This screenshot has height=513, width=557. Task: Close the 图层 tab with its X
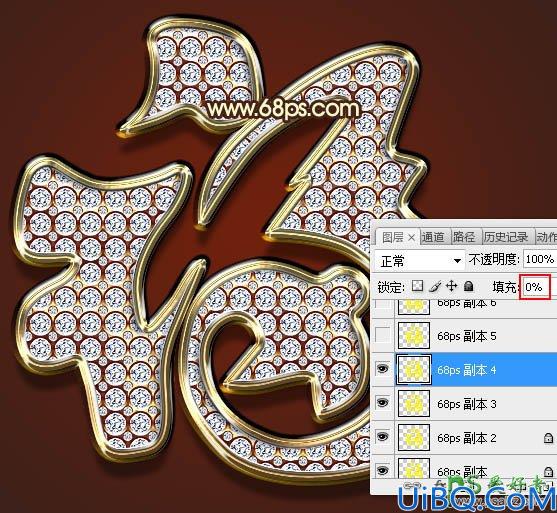tap(411, 237)
